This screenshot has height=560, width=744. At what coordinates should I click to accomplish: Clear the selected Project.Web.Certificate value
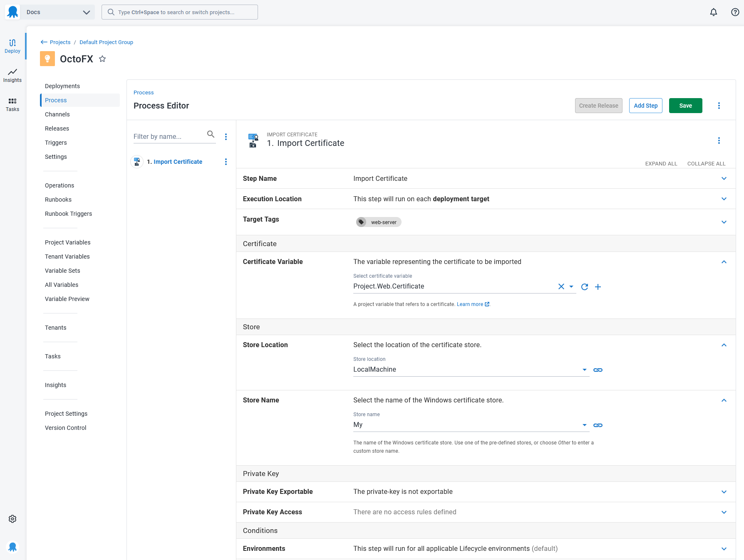[x=561, y=286]
